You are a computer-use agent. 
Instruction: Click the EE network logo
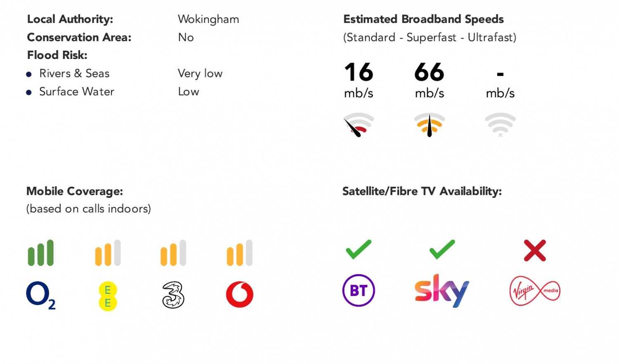[x=108, y=296]
